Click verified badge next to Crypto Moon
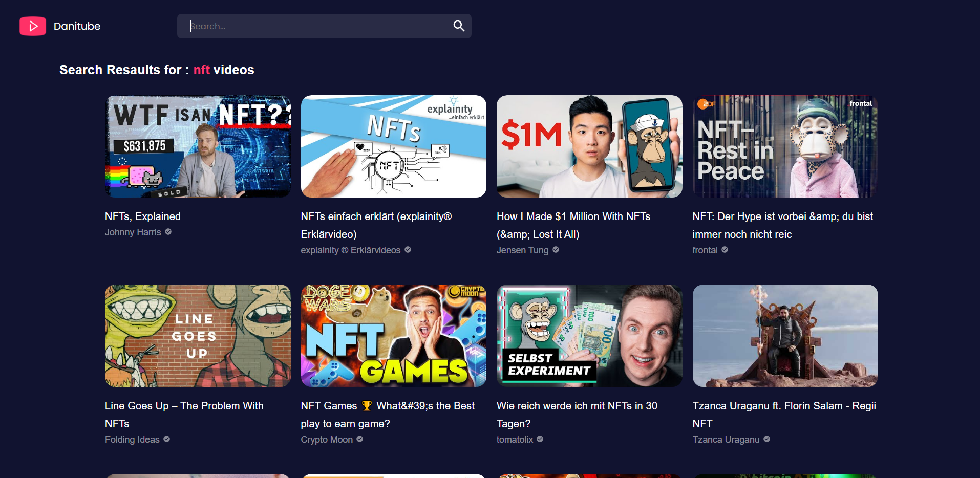Viewport: 980px width, 478px height. (359, 439)
